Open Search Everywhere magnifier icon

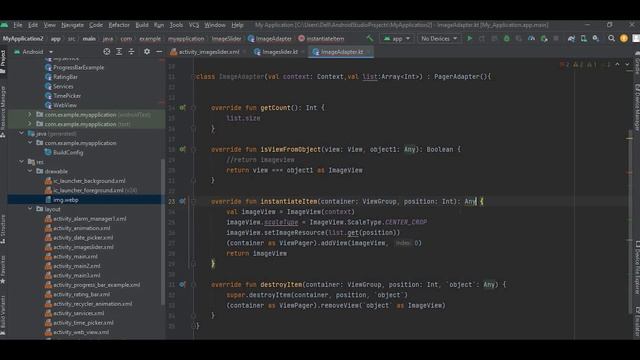click(611, 38)
